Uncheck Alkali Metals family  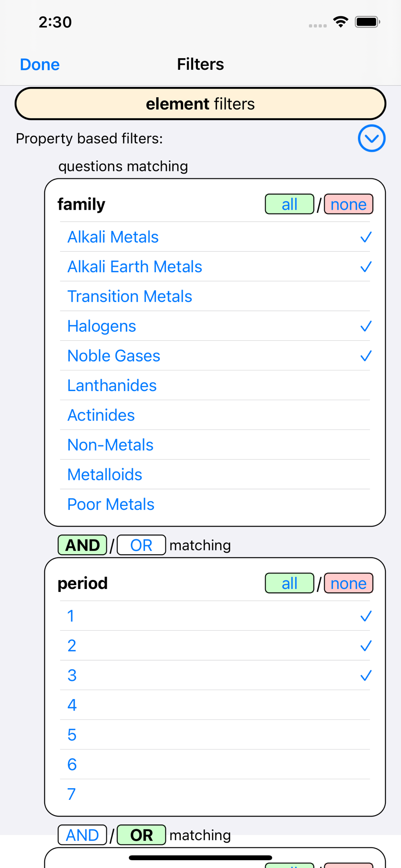pos(215,237)
